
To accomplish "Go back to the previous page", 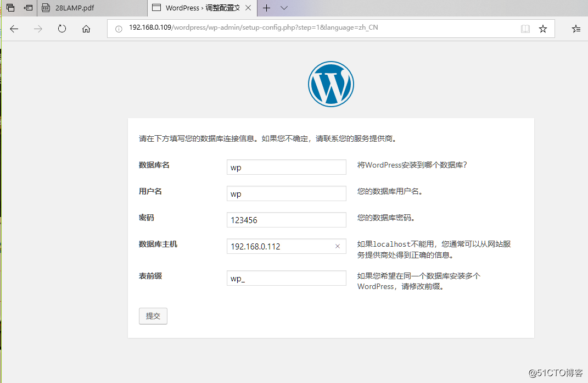I will point(14,29).
